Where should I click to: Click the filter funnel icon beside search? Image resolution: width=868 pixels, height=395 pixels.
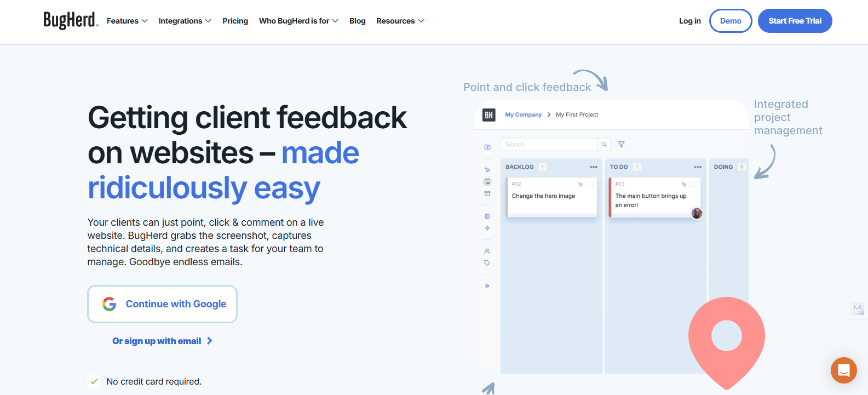[622, 145]
